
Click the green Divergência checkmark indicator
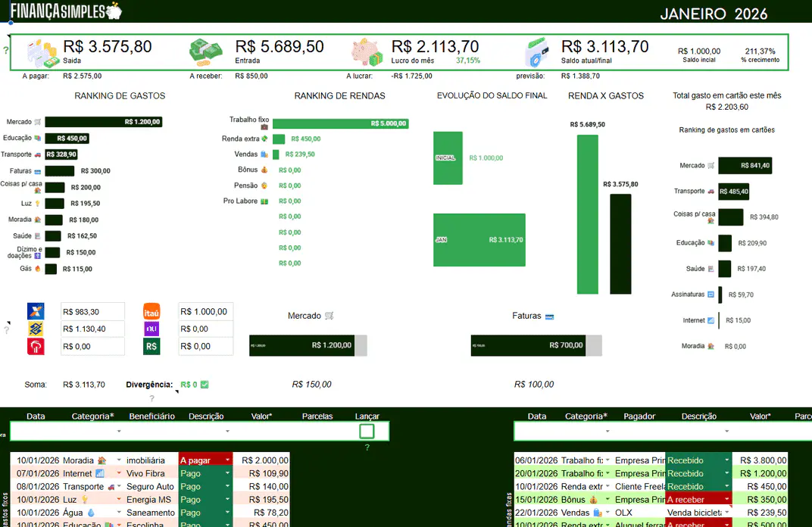click(x=205, y=385)
